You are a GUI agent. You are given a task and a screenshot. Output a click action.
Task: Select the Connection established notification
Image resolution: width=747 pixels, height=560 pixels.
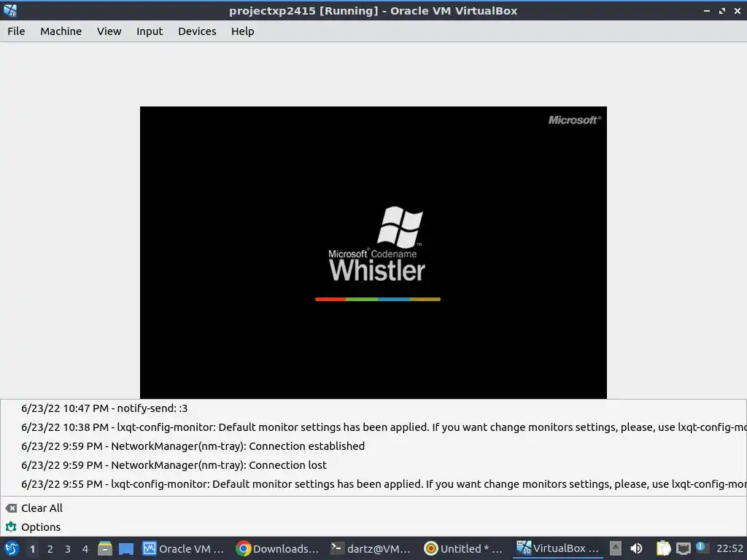[373, 446]
